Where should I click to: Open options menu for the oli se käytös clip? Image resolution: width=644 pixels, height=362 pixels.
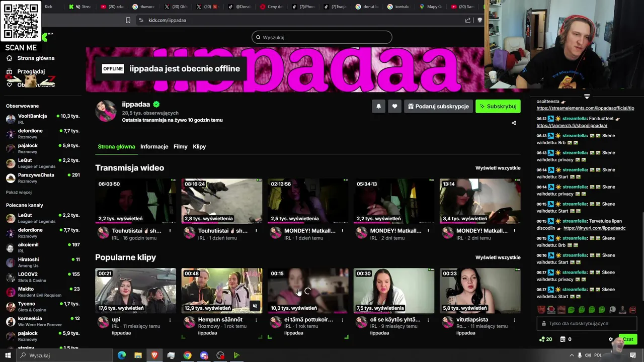(x=428, y=320)
